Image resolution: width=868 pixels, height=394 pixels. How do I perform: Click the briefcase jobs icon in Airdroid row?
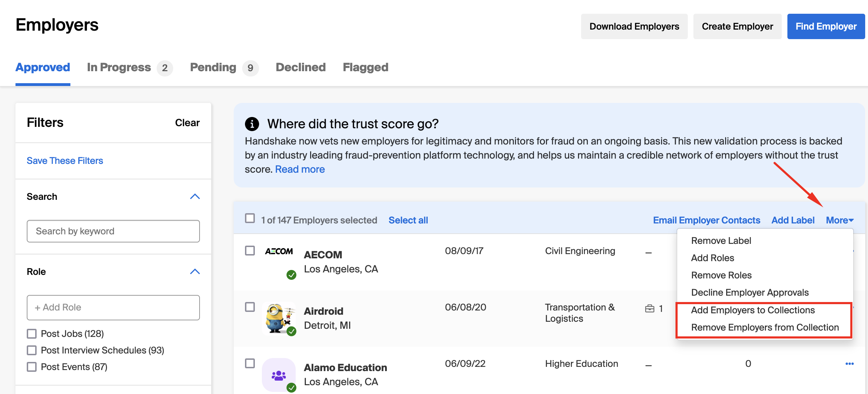pos(649,309)
